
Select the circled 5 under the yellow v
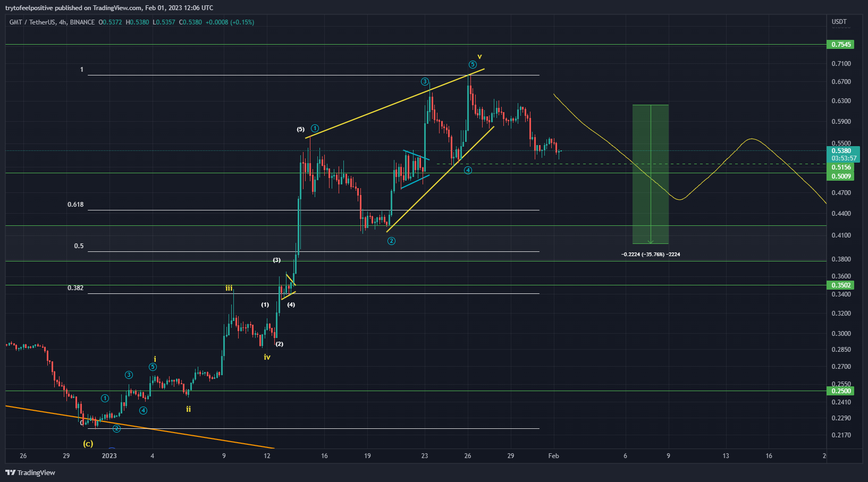(x=473, y=65)
